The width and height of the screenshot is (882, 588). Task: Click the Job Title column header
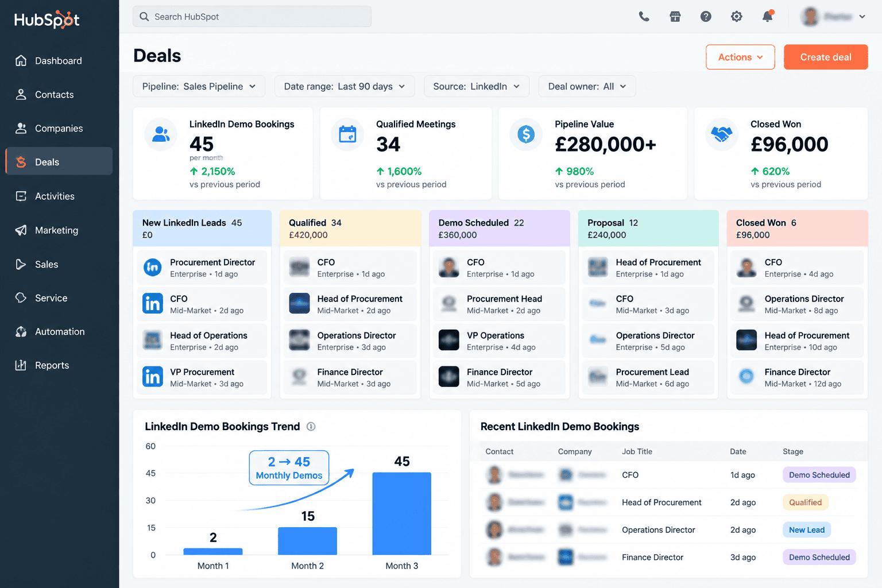pyautogui.click(x=637, y=451)
